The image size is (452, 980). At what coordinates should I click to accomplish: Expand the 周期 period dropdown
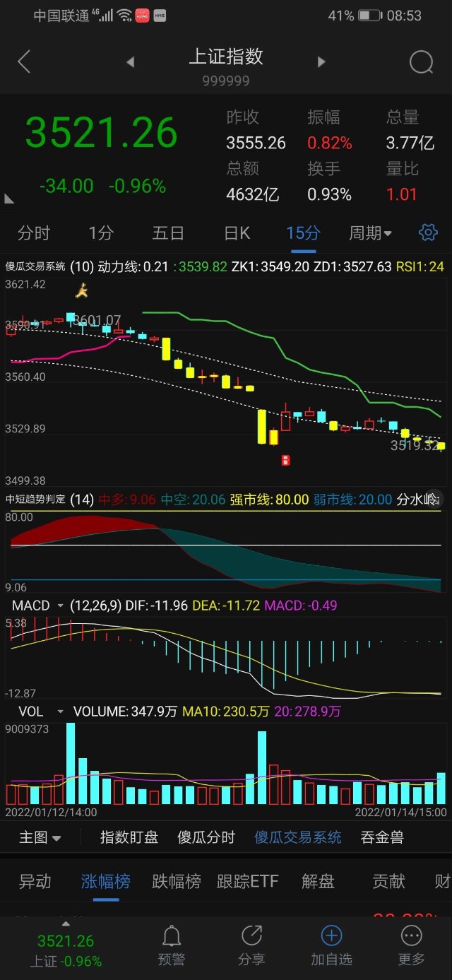[x=371, y=232]
